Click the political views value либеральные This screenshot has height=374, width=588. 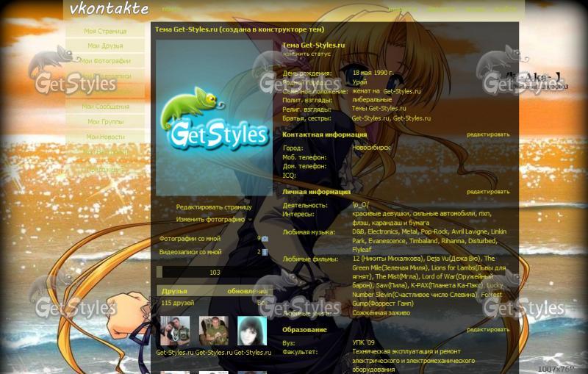pyautogui.click(x=372, y=100)
